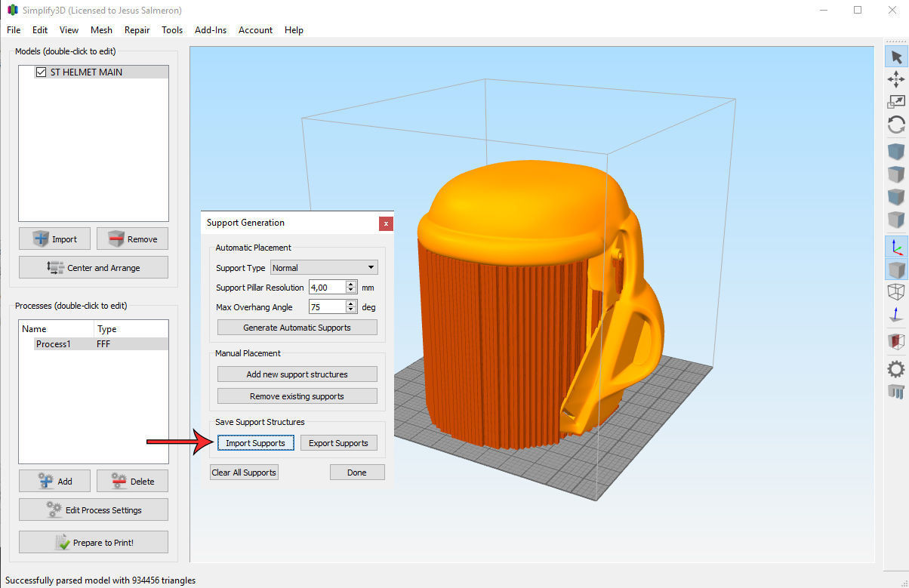909x588 pixels.
Task: Open the Account menu
Action: (x=255, y=30)
